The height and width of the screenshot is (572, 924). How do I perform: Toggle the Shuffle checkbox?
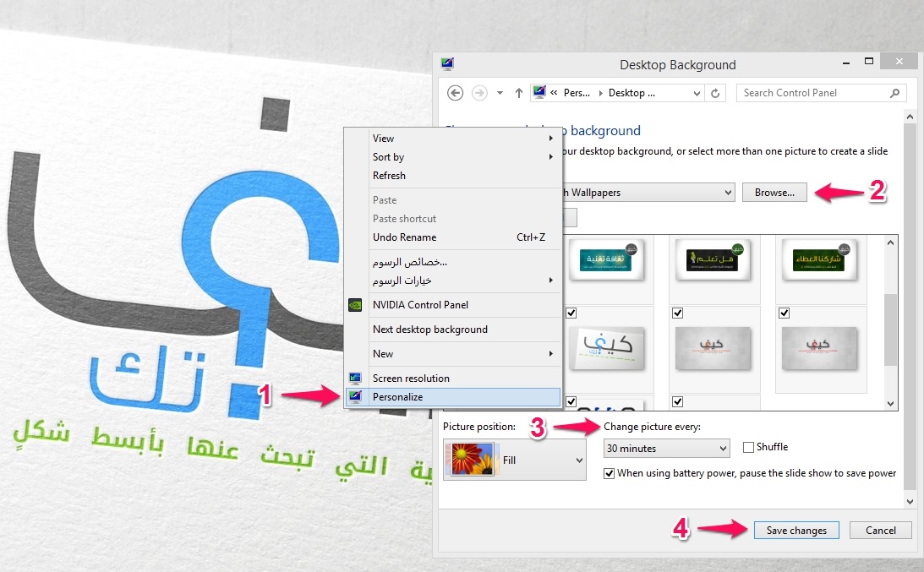pyautogui.click(x=748, y=447)
